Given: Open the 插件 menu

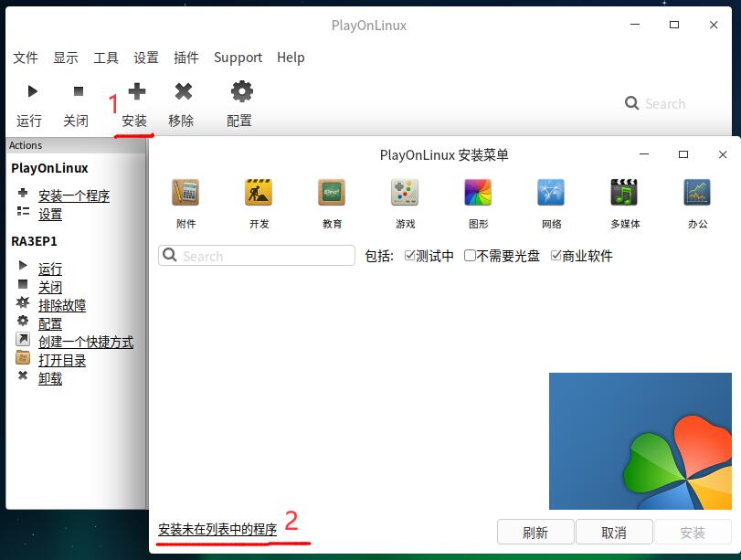Looking at the screenshot, I should pyautogui.click(x=186, y=58).
